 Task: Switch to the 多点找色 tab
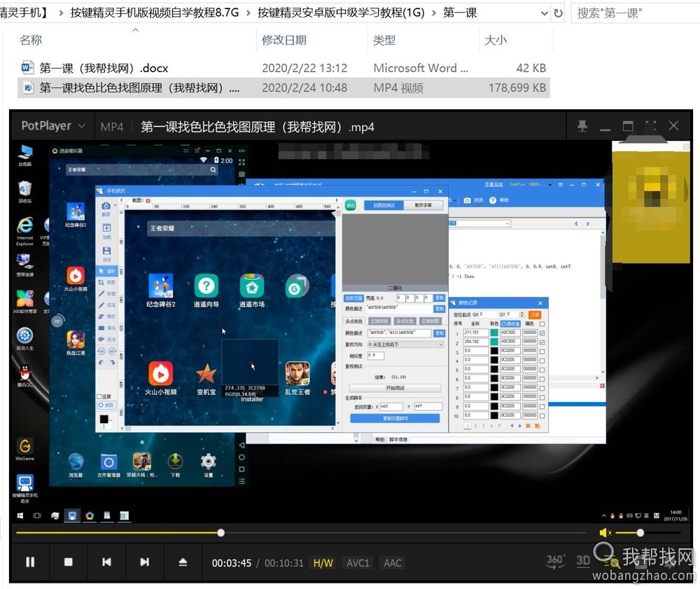point(354,321)
